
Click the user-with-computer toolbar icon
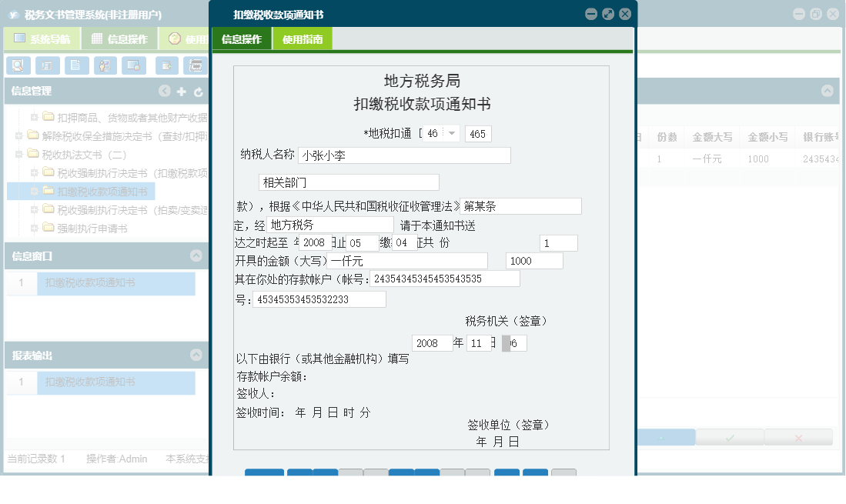point(105,65)
